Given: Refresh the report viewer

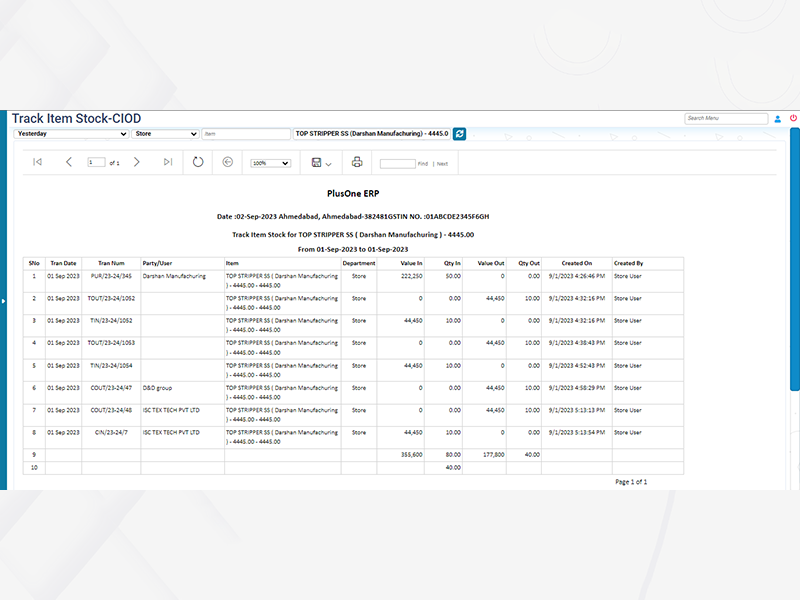Looking at the screenshot, I should tap(198, 162).
